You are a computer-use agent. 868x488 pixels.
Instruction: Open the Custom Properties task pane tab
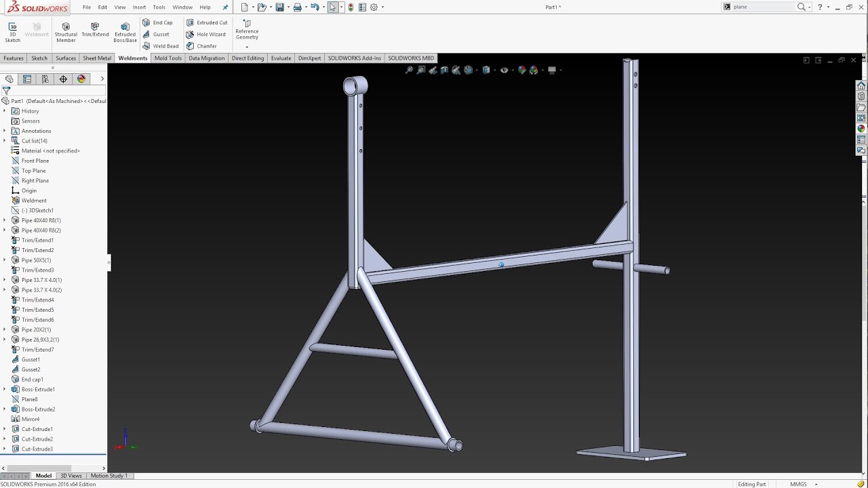click(x=861, y=140)
